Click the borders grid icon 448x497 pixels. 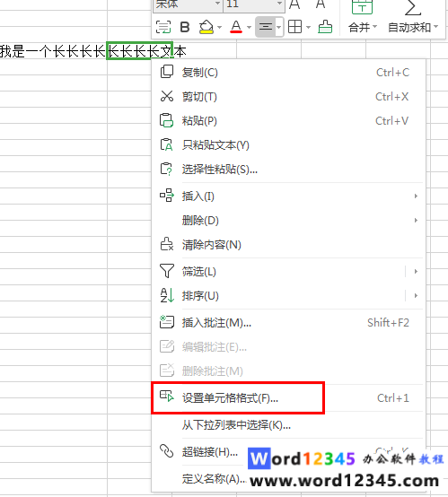[294, 27]
